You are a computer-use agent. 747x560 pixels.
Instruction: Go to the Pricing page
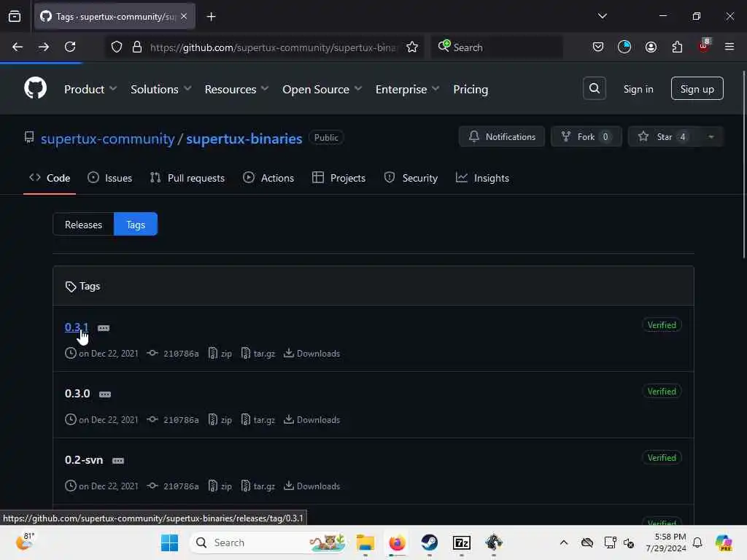click(471, 89)
